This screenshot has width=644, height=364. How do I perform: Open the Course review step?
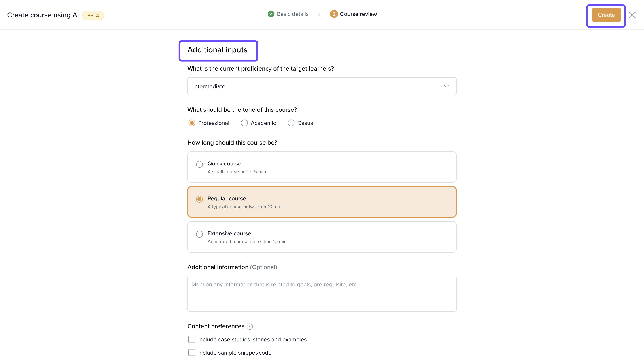point(358,14)
